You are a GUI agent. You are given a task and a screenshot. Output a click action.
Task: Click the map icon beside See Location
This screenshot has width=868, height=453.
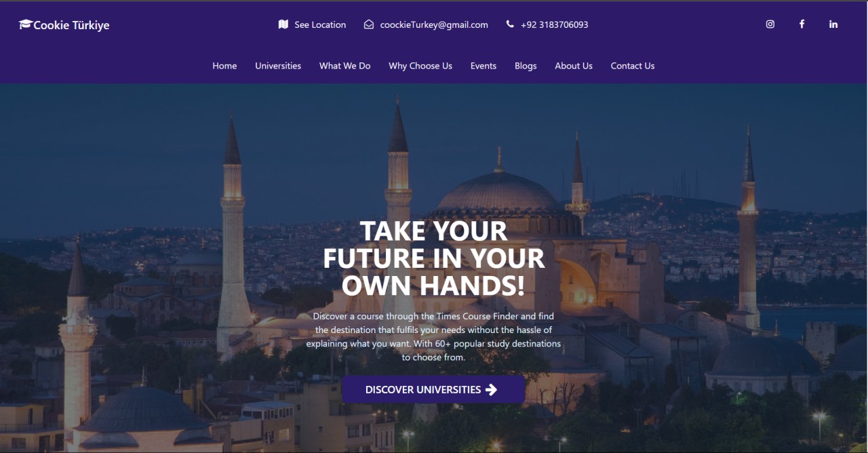[283, 24]
